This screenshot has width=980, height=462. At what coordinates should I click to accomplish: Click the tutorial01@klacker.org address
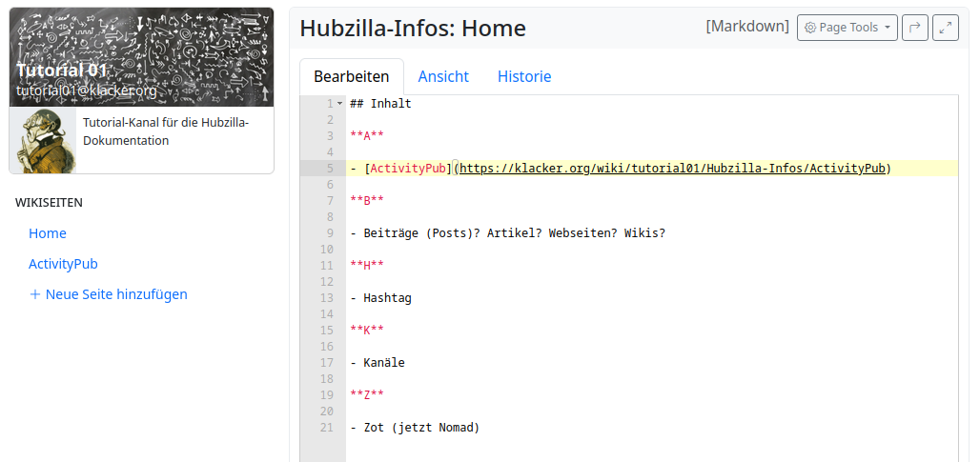coord(87,90)
